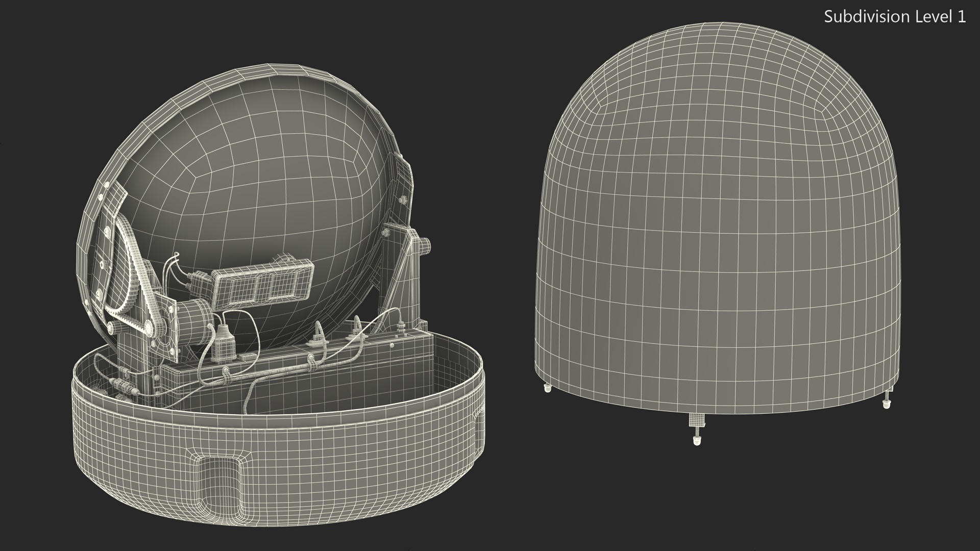
Task: Click the Subdivision Level 1 label
Action: (x=895, y=17)
